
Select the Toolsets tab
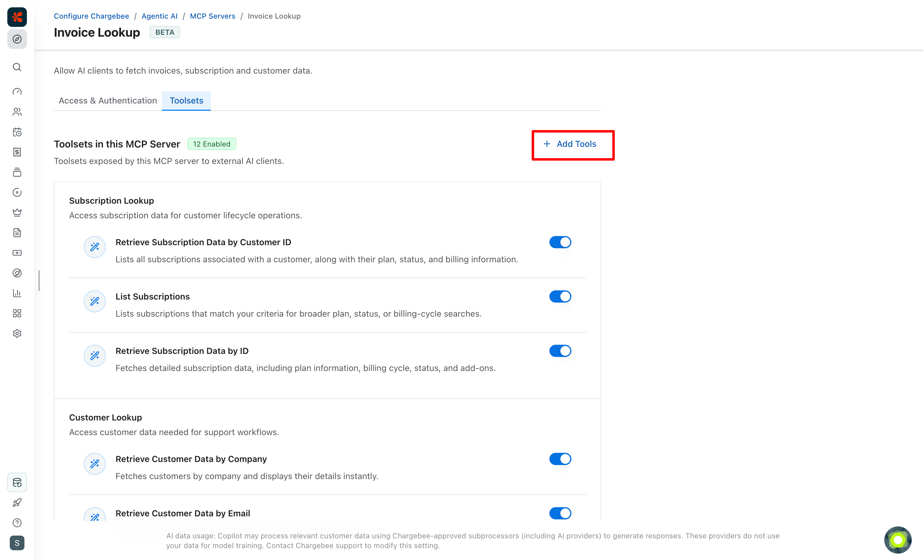pyautogui.click(x=186, y=100)
